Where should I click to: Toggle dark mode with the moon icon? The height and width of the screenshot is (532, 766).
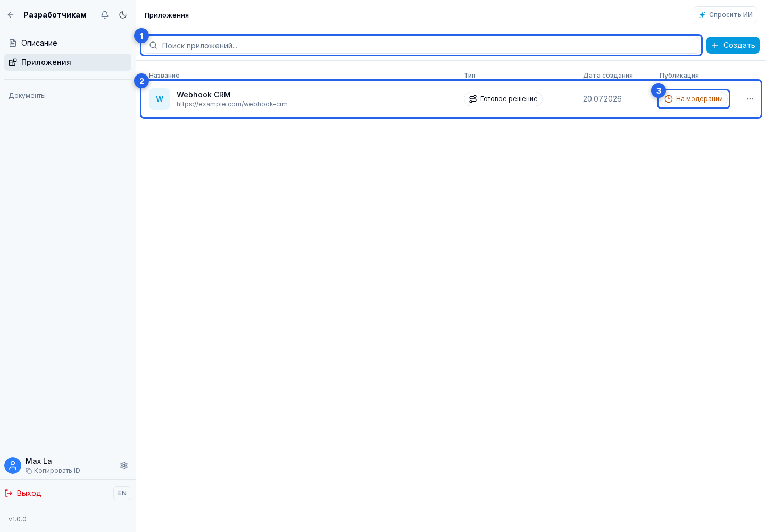(123, 15)
